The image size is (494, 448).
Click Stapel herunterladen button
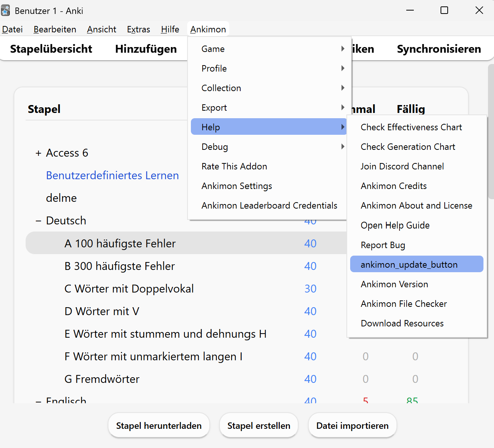pos(159,425)
